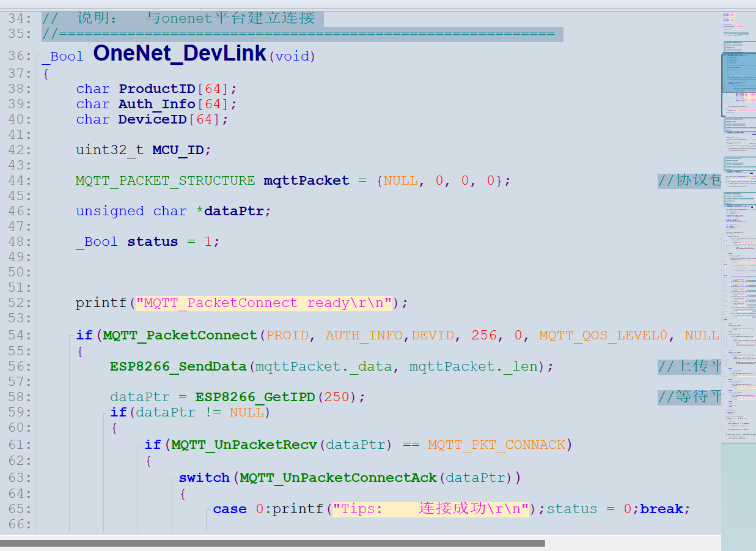The width and height of the screenshot is (756, 551).
Task: Select the DeviceID variable name
Action: pyautogui.click(x=153, y=119)
